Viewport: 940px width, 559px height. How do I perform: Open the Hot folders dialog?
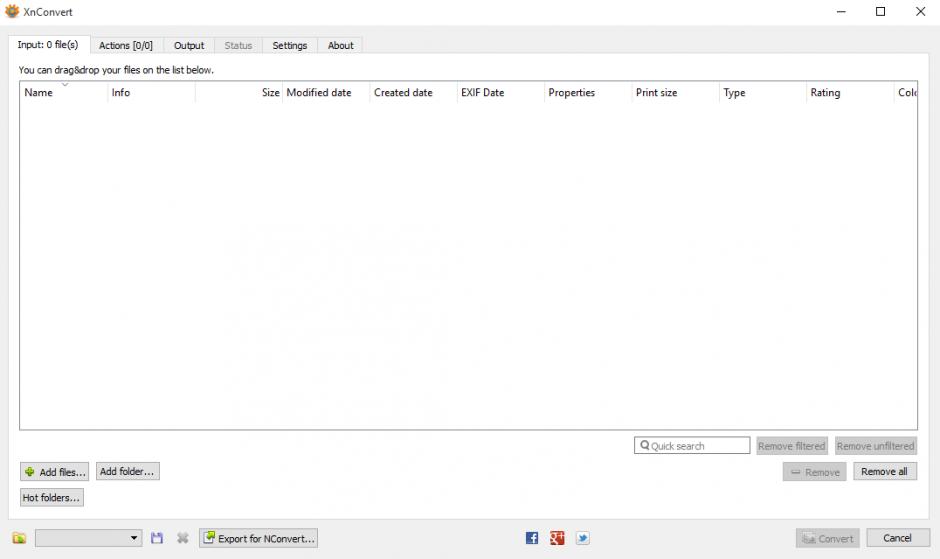tap(52, 498)
